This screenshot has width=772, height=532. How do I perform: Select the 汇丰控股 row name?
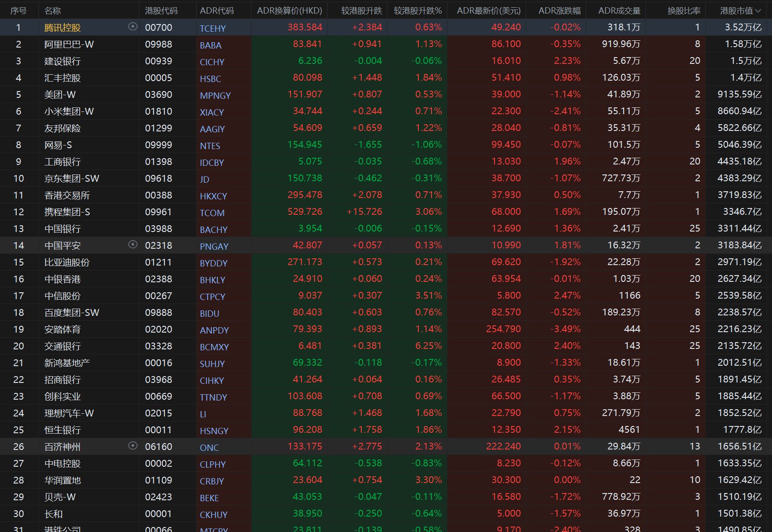[63, 78]
